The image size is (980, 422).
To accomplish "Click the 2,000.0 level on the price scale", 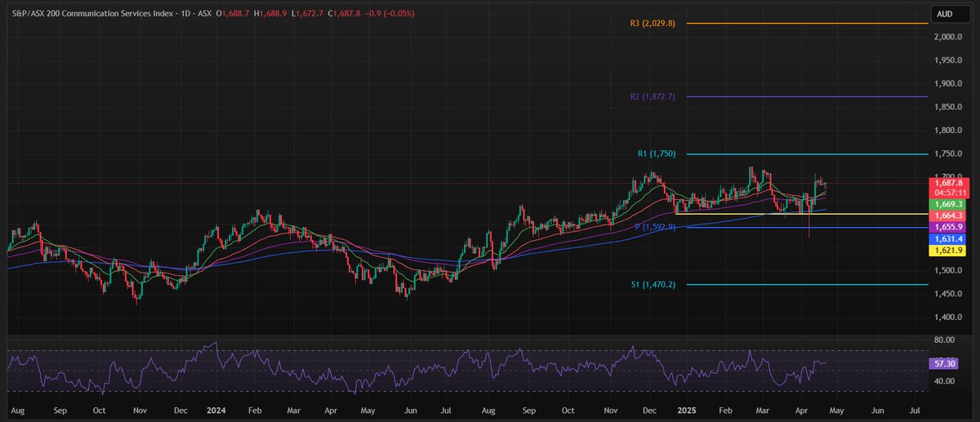I will tap(948, 38).
